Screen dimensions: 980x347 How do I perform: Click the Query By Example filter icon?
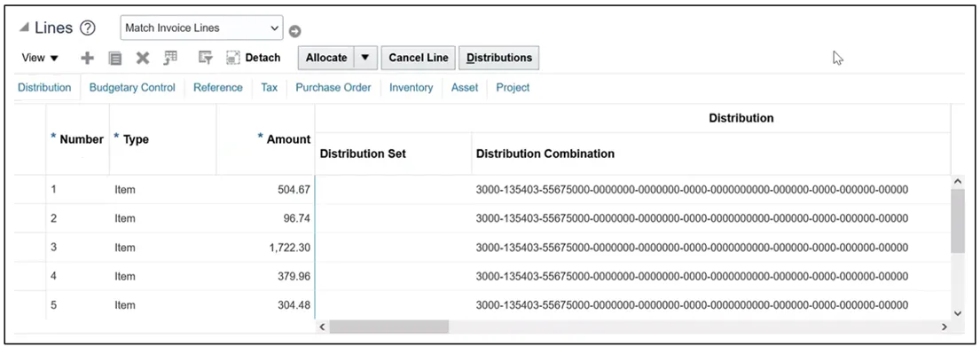pyautogui.click(x=205, y=59)
